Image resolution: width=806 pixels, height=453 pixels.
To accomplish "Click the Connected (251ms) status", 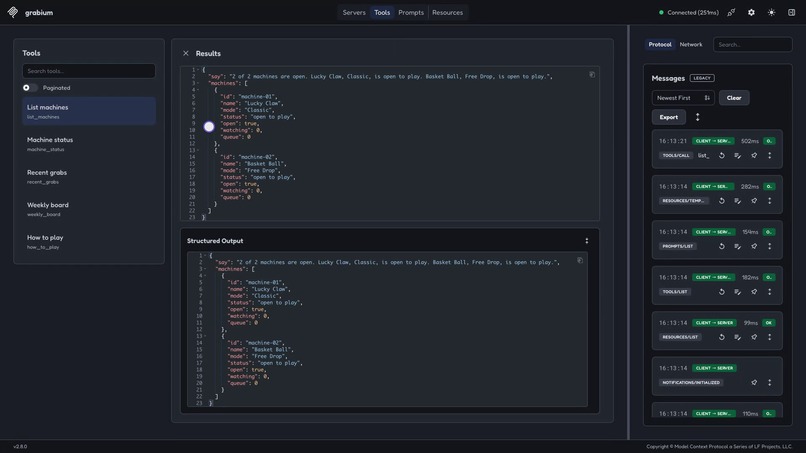I will point(689,12).
